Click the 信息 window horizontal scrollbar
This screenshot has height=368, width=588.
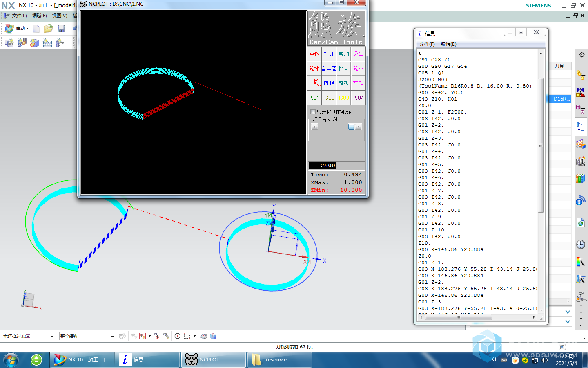click(x=458, y=317)
